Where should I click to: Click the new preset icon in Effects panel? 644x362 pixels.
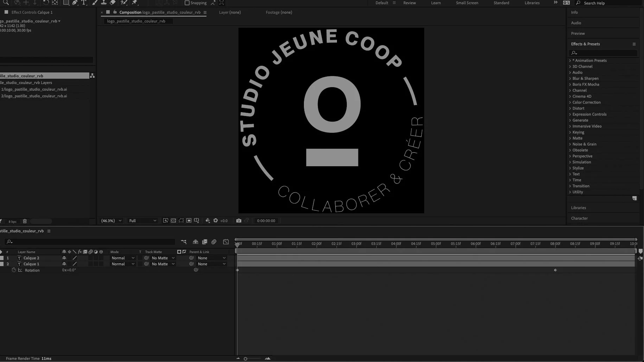(x=635, y=199)
